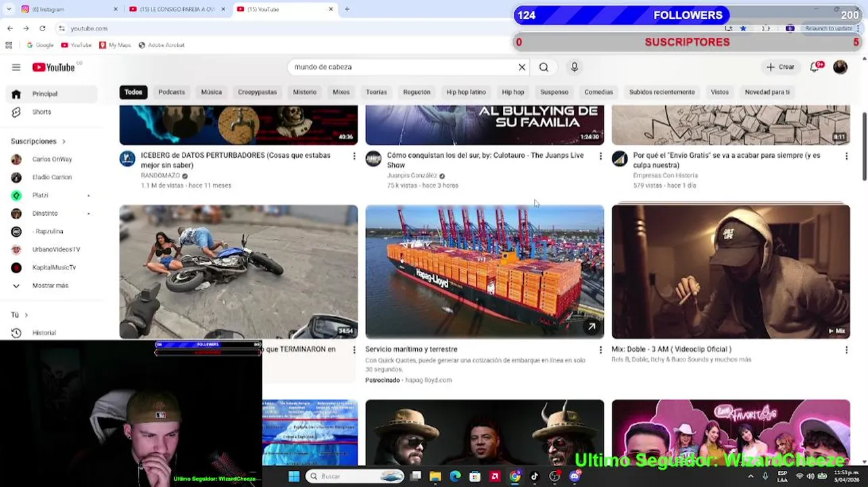Viewport: 868px width, 487px height.
Task: Open 'Servicio marítimo y terrestre' ad title
Action: point(411,349)
